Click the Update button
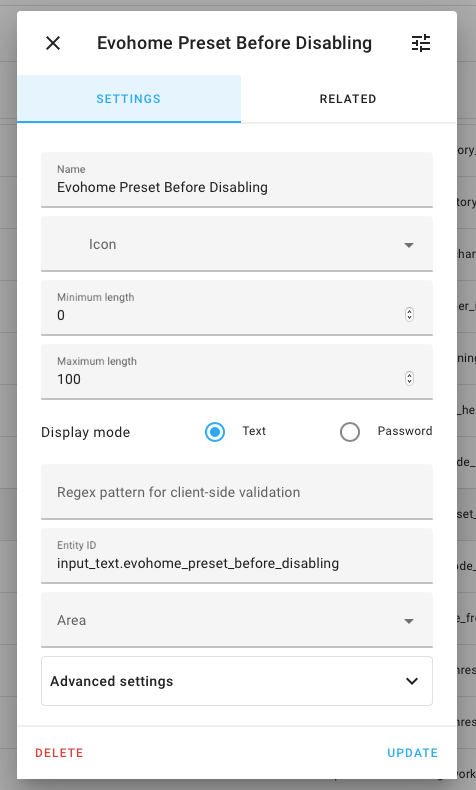 pos(413,753)
